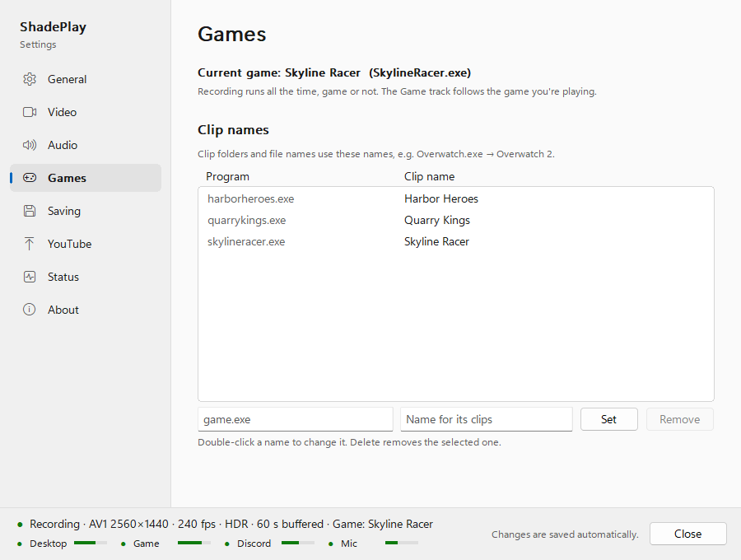
Task: Open the Video settings page
Action: [86, 112]
